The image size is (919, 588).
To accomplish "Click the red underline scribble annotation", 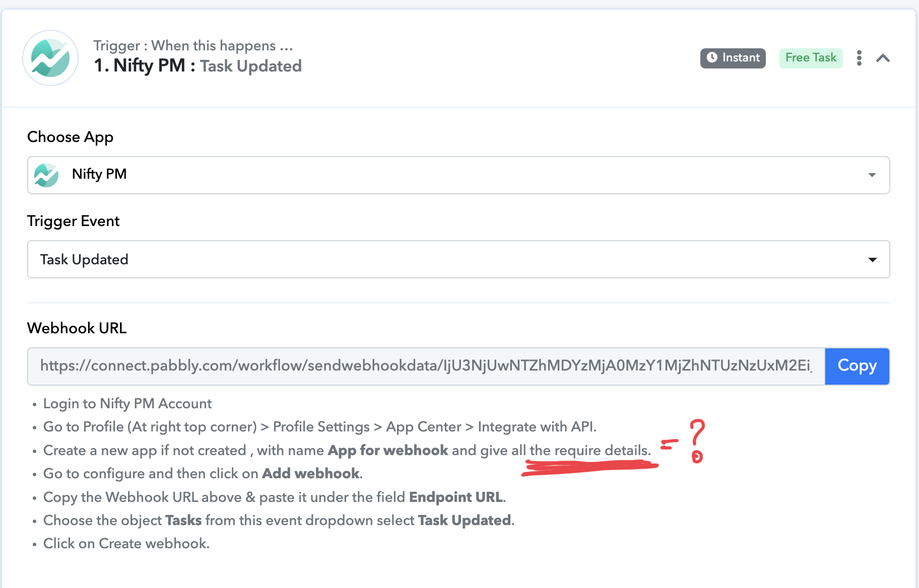I will coord(590,468).
